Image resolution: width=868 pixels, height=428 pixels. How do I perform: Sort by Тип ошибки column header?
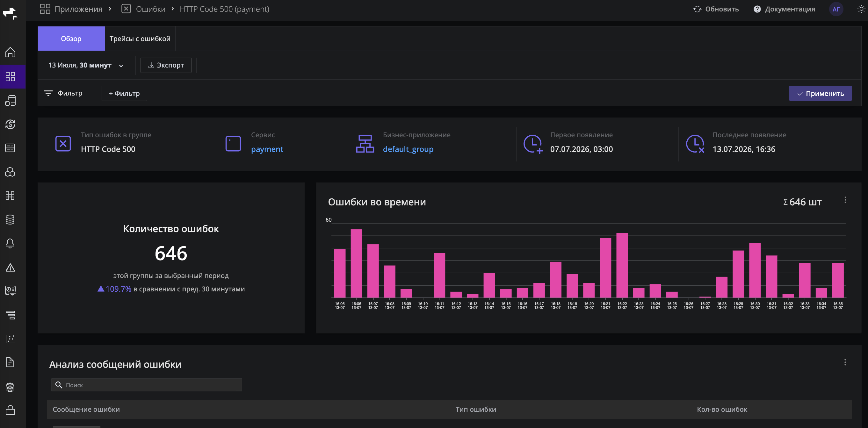(x=476, y=410)
